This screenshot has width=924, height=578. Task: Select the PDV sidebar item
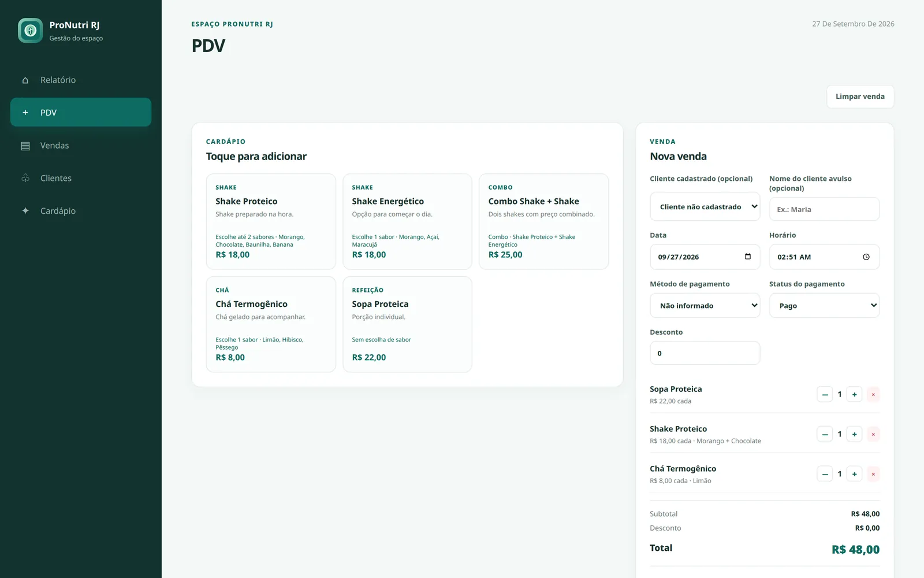[81, 112]
